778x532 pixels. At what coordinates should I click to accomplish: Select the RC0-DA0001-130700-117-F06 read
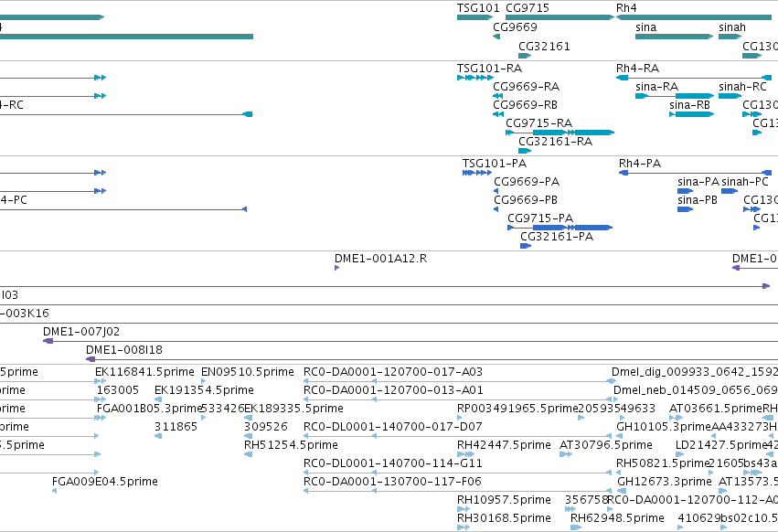point(457,491)
